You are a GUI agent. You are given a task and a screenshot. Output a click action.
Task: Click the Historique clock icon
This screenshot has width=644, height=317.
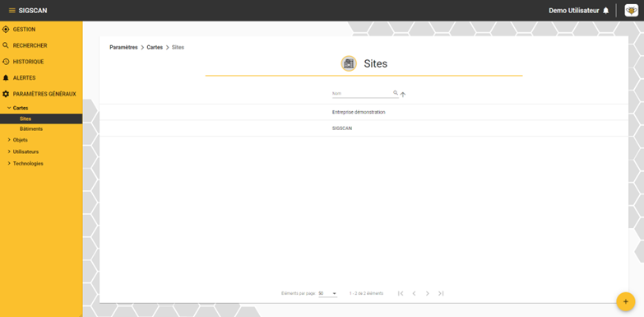6,62
